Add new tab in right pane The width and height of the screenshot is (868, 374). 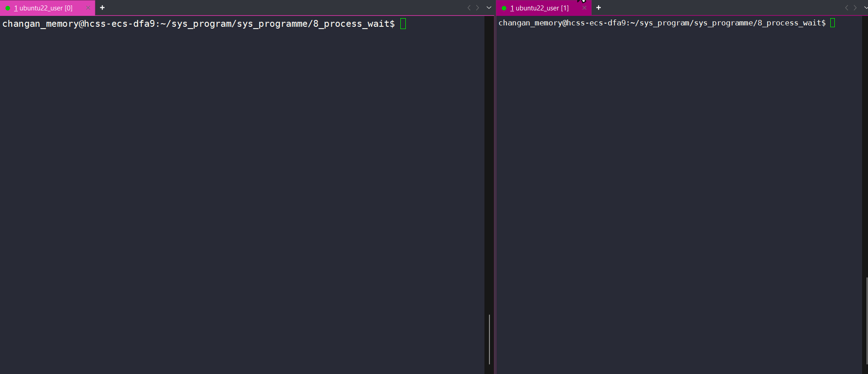pos(599,8)
